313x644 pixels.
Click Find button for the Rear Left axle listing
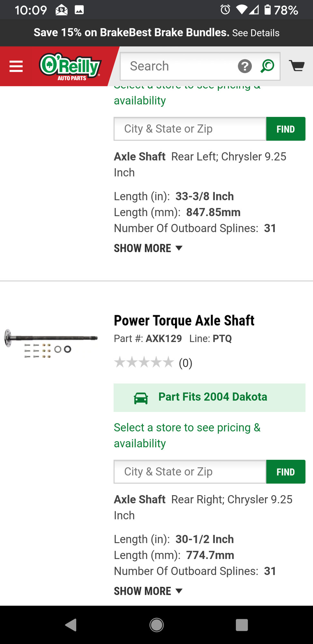[286, 129]
